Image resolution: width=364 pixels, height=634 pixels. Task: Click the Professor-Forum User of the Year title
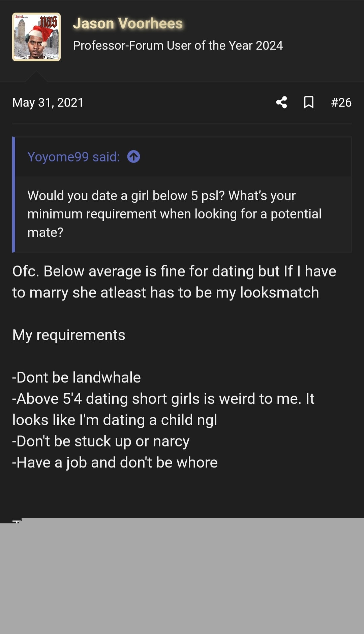178,46
